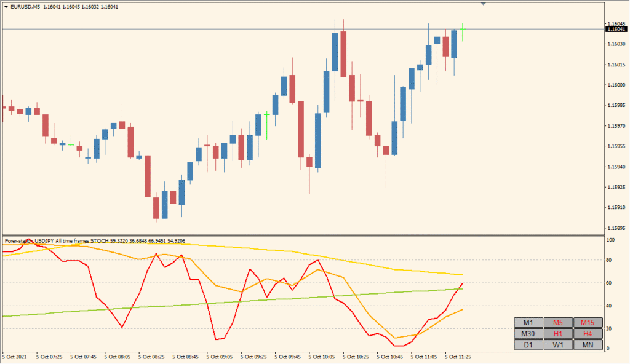This screenshot has width=630, height=364.
Task: Toggle the MN timeframe button
Action: click(x=588, y=345)
